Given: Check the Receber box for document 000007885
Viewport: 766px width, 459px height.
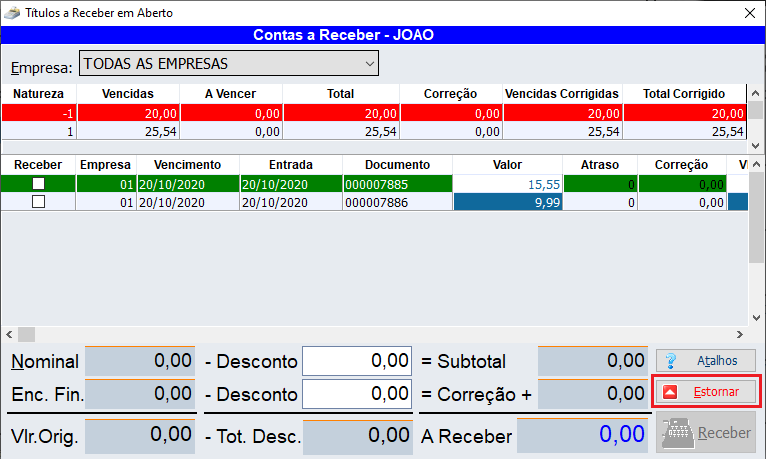Looking at the screenshot, I should 38,184.
